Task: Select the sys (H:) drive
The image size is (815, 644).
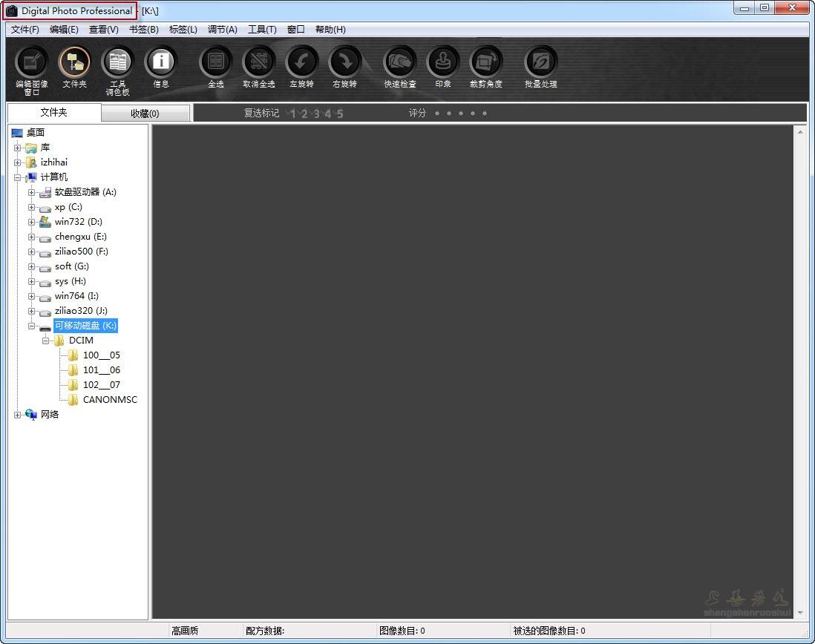Action: pyautogui.click(x=71, y=281)
